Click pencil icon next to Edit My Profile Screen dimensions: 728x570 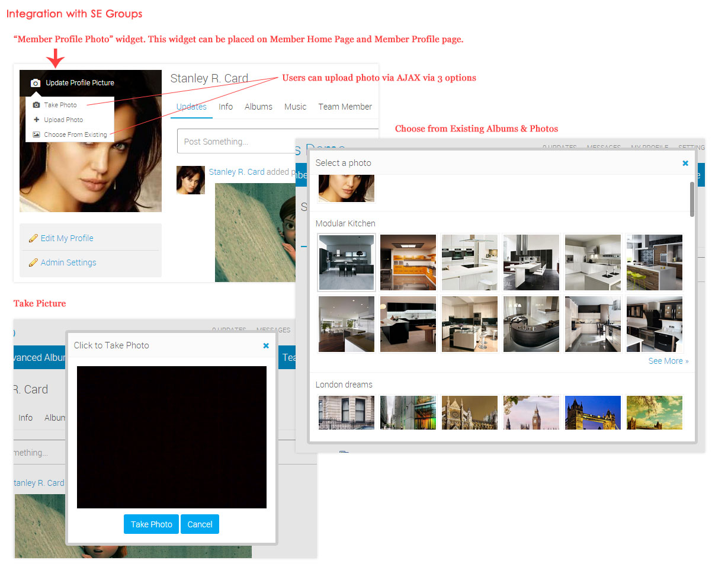coord(33,238)
